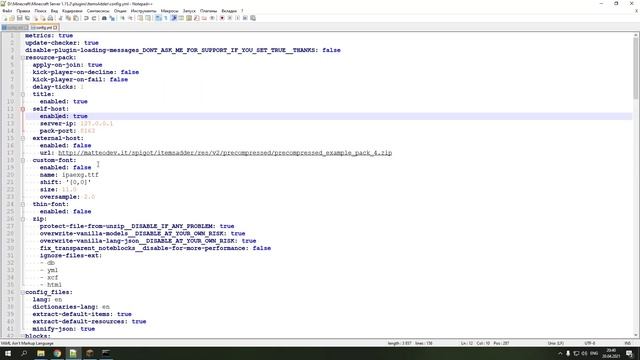The image size is (640, 360).
Task: Click the Copy toolbar icon
Action: (68, 18)
